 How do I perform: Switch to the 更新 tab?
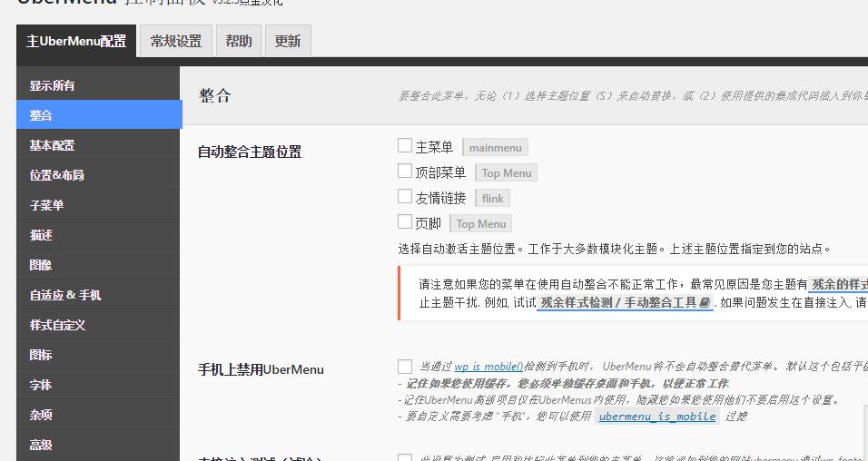[x=288, y=41]
